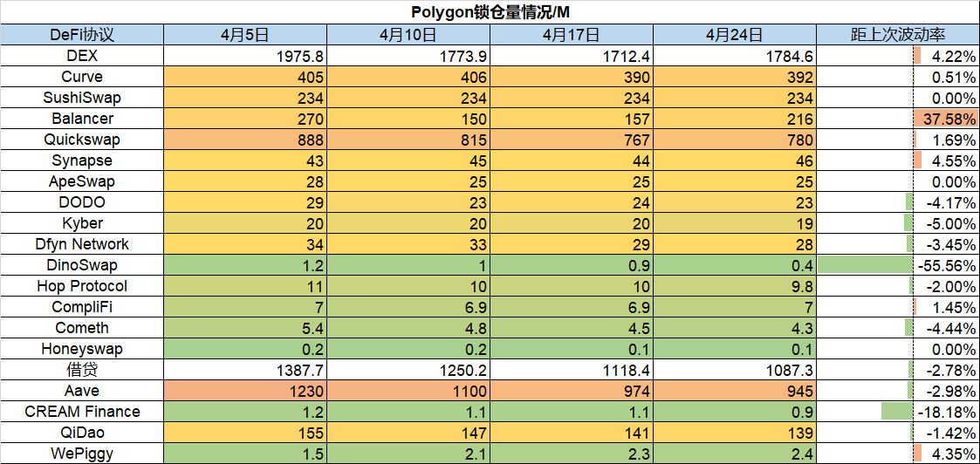Image resolution: width=980 pixels, height=464 pixels.
Task: Select the Aave value 945
Action: pyautogui.click(x=735, y=391)
